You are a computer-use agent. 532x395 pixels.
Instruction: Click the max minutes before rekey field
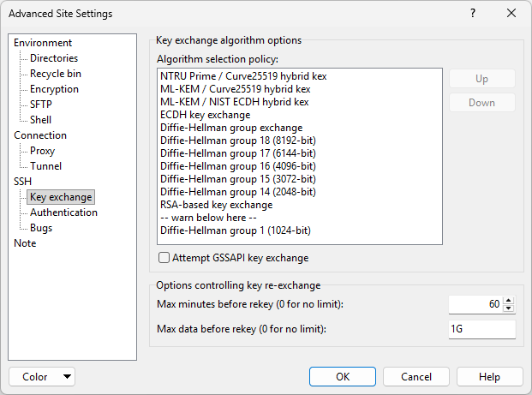tap(475, 305)
